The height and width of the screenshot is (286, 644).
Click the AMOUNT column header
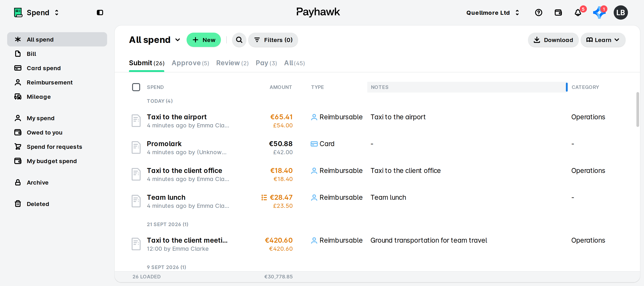(x=280, y=87)
